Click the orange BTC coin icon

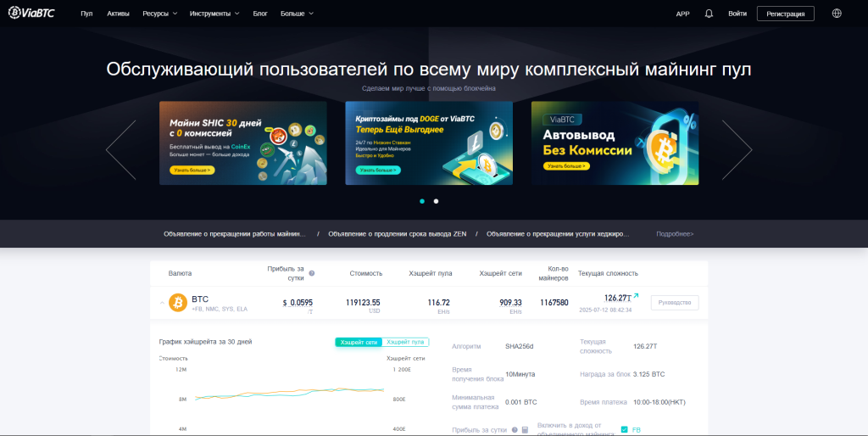178,303
